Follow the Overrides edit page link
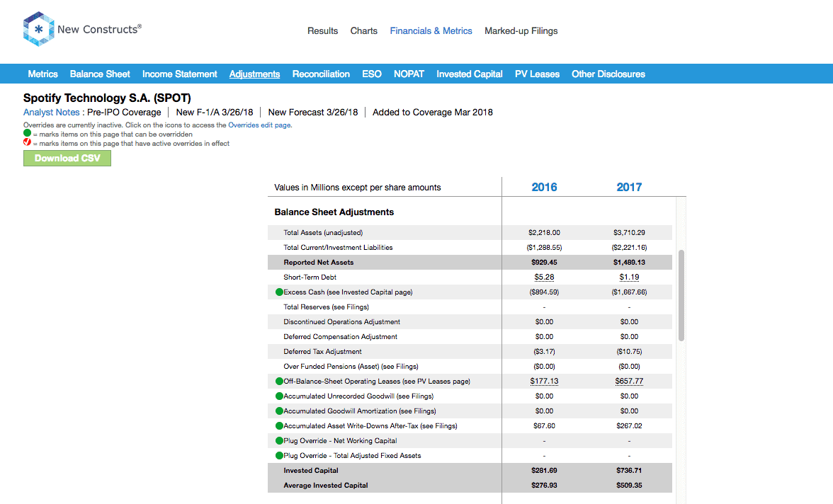This screenshot has width=833, height=504. pos(259,125)
